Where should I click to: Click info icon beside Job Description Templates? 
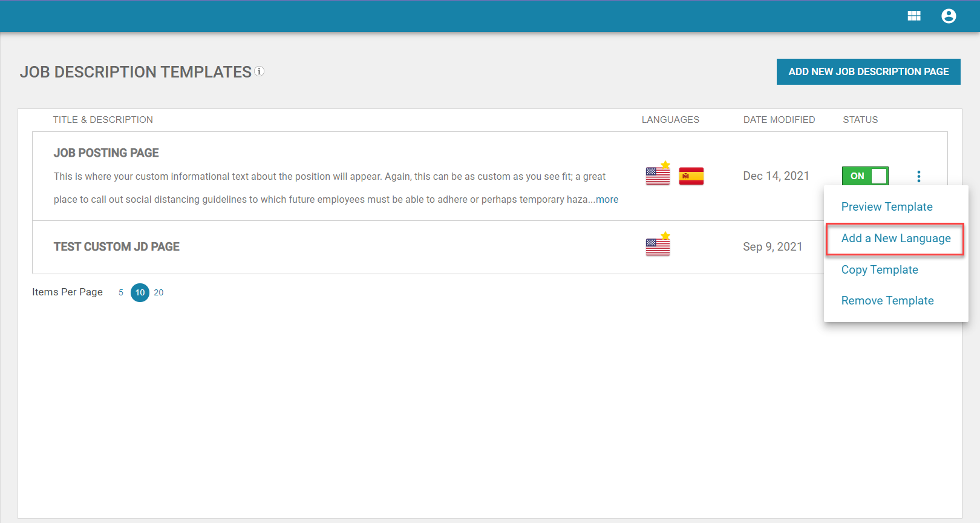coord(259,71)
